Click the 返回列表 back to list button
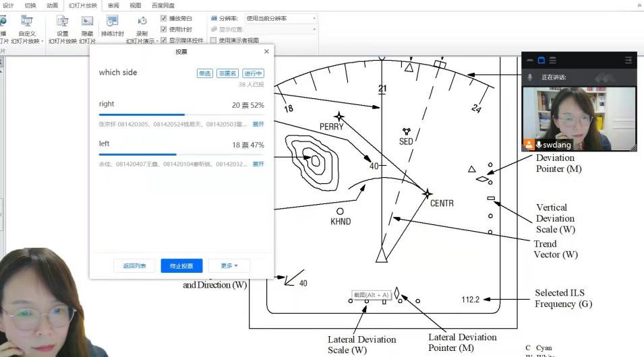The width and height of the screenshot is (644, 357). point(134,266)
